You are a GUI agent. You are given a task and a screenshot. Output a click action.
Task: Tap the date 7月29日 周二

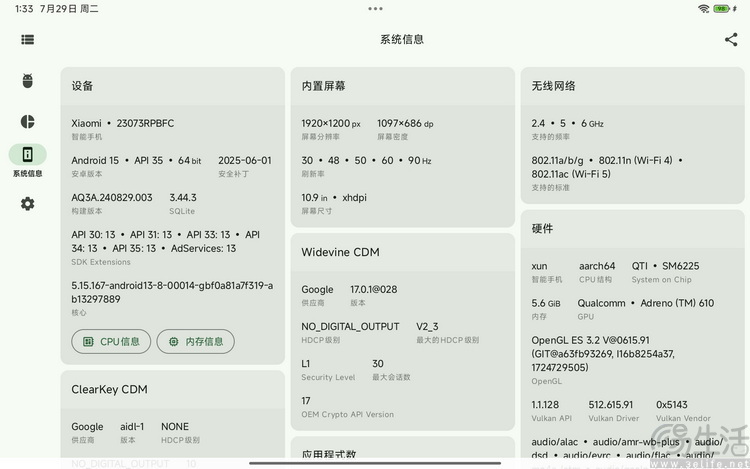click(x=69, y=9)
